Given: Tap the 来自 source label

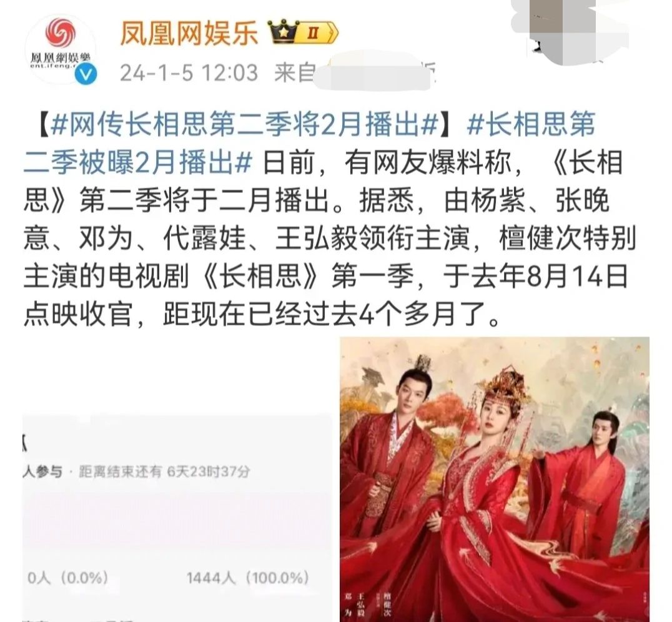Looking at the screenshot, I should pyautogui.click(x=295, y=73).
